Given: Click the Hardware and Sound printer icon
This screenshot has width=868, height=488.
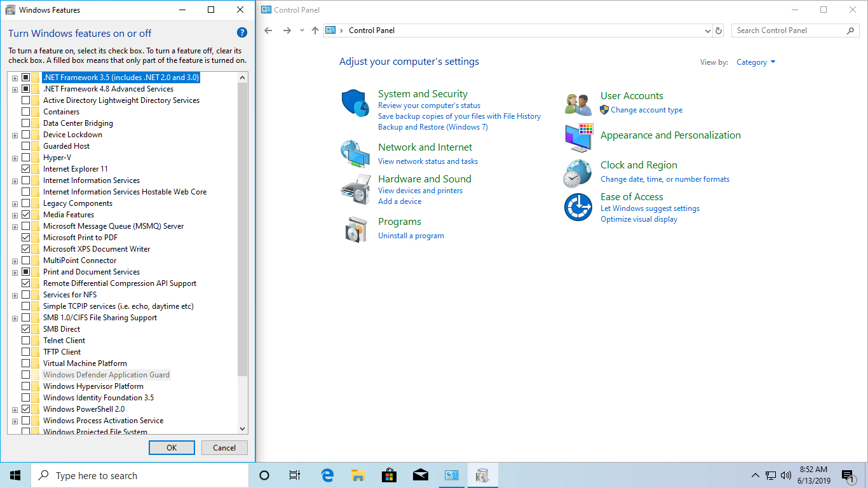Looking at the screenshot, I should click(355, 189).
